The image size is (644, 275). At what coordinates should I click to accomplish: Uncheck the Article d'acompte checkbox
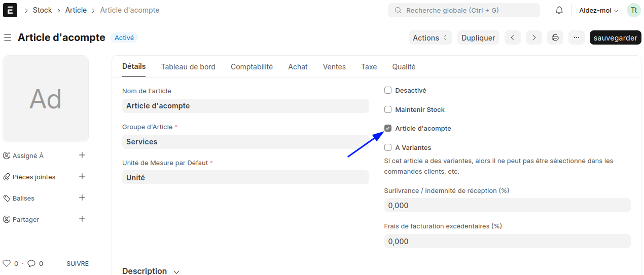(x=388, y=128)
